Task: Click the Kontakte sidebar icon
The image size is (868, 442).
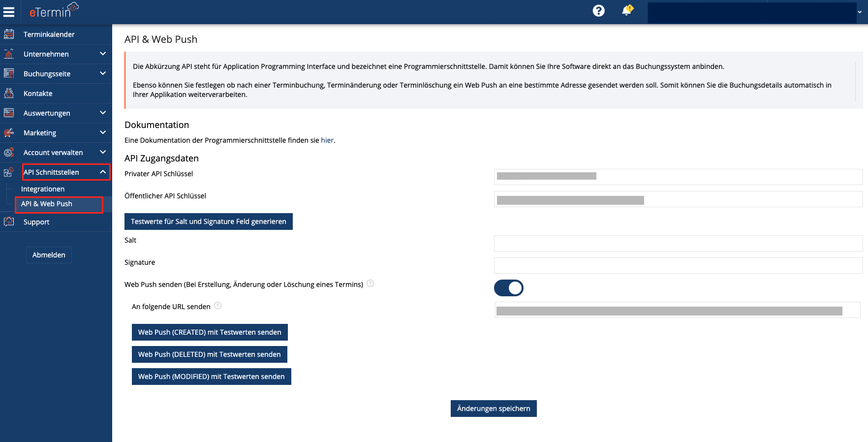Action: [9, 94]
